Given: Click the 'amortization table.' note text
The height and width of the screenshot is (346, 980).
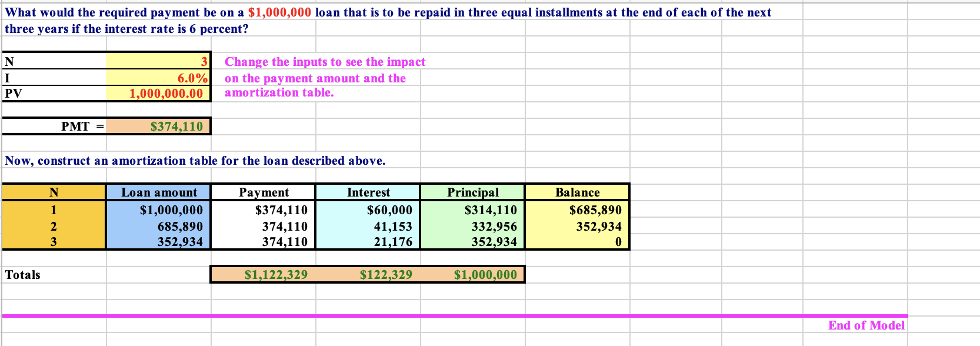Looking at the screenshot, I should click(279, 92).
